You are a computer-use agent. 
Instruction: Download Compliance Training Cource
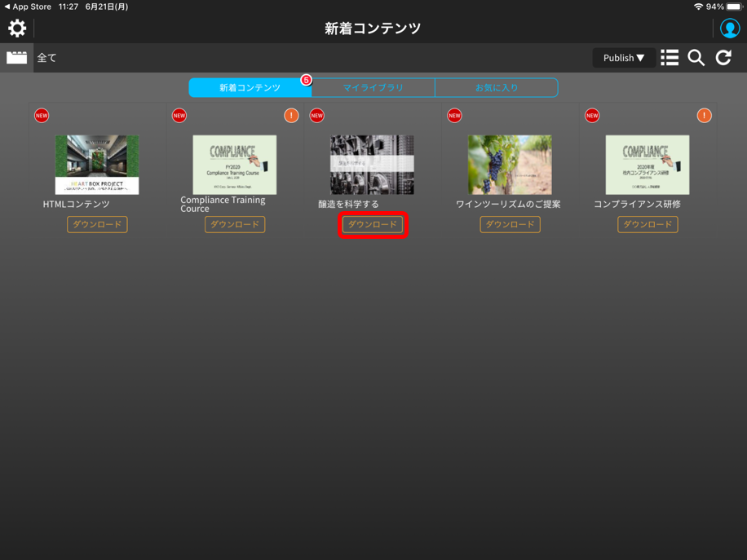click(x=235, y=224)
